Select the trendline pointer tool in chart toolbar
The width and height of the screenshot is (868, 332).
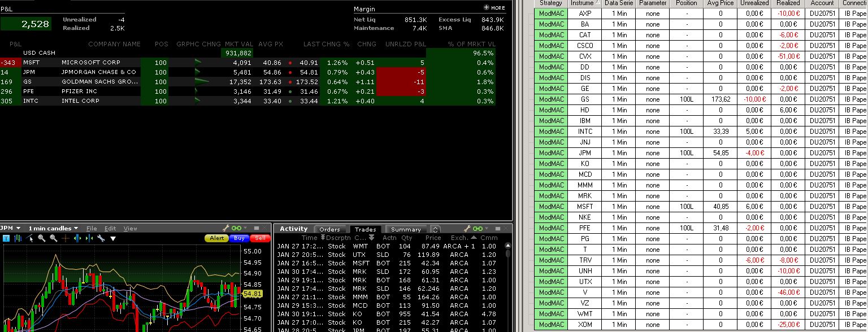coord(30,238)
